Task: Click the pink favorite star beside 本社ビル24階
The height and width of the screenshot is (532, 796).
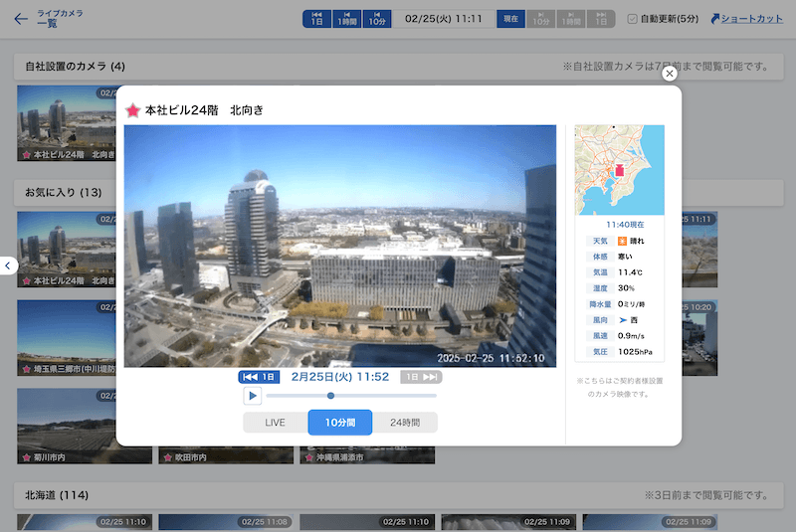Action: [x=132, y=109]
